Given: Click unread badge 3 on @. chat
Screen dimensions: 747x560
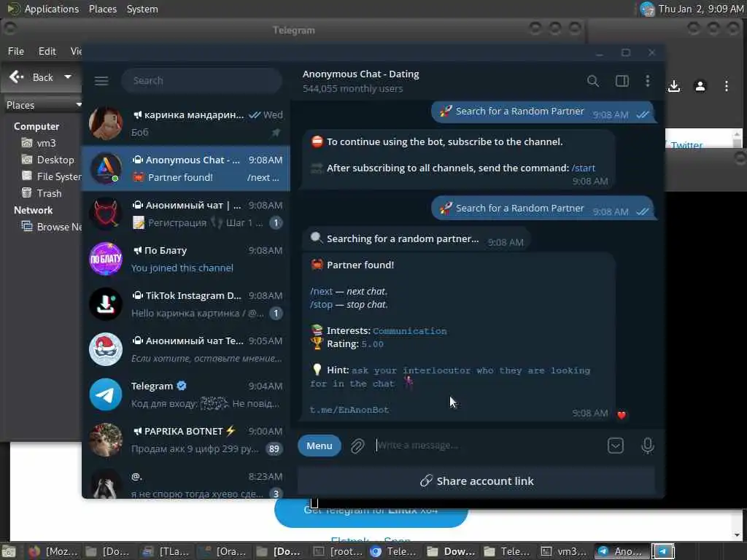Looking at the screenshot, I should (x=276, y=494).
